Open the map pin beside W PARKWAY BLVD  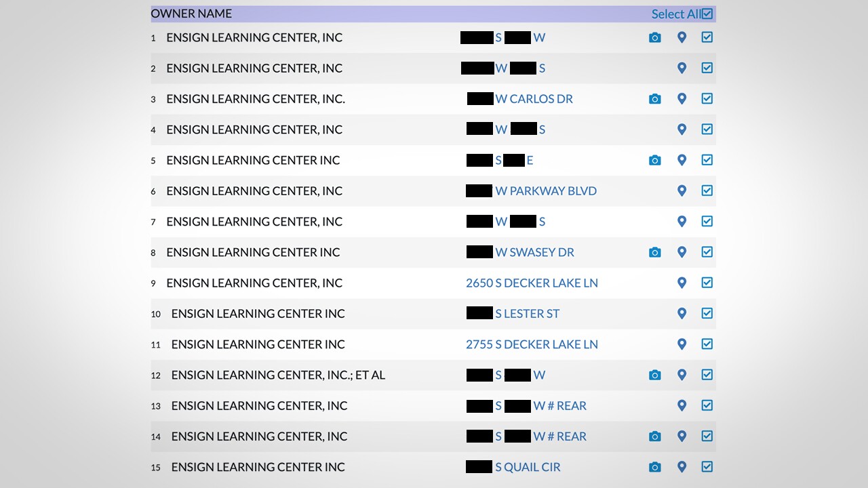(x=682, y=190)
